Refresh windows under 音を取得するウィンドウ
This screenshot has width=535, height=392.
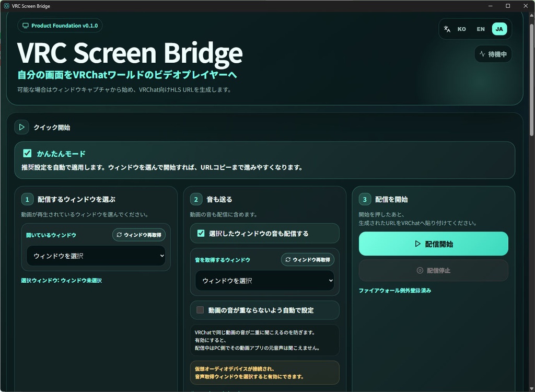[x=308, y=260]
